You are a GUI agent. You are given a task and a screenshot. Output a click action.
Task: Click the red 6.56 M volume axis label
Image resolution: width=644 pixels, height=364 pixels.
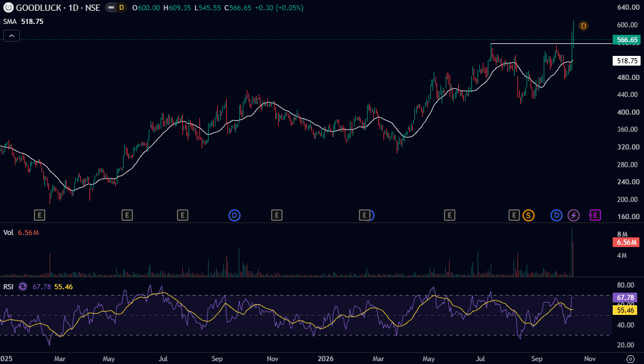[x=626, y=242]
